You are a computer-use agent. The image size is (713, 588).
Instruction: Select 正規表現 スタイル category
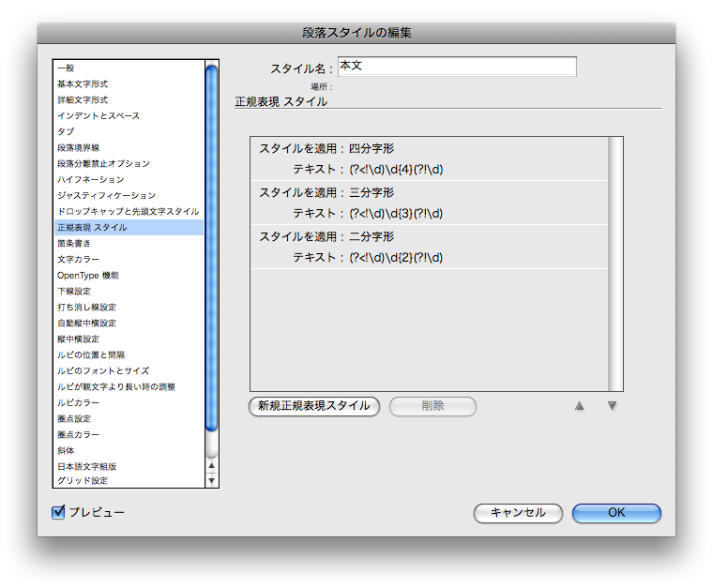click(x=129, y=227)
